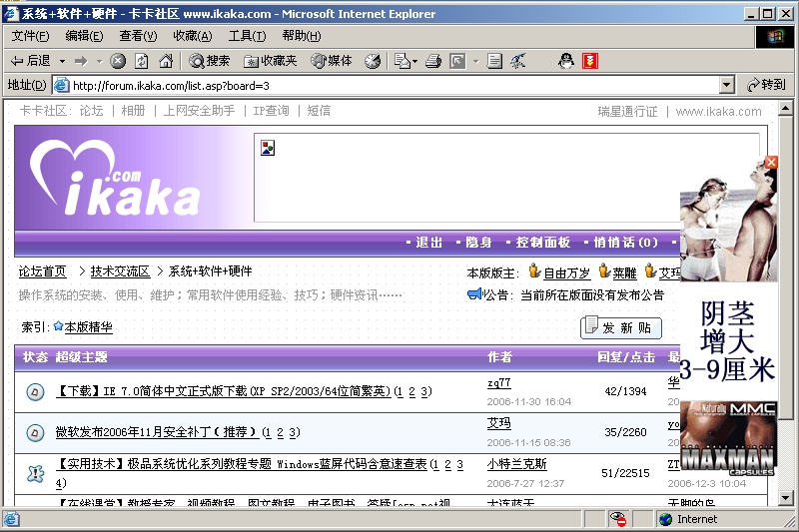
Task: Click the ikaka heart logo banner
Action: [115, 178]
